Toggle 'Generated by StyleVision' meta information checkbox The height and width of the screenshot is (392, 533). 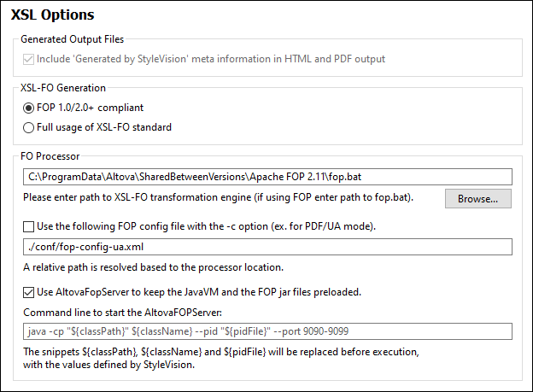(x=29, y=59)
